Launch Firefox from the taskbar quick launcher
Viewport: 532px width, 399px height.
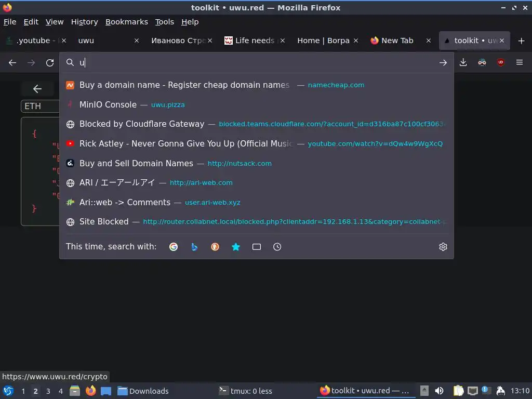point(90,391)
